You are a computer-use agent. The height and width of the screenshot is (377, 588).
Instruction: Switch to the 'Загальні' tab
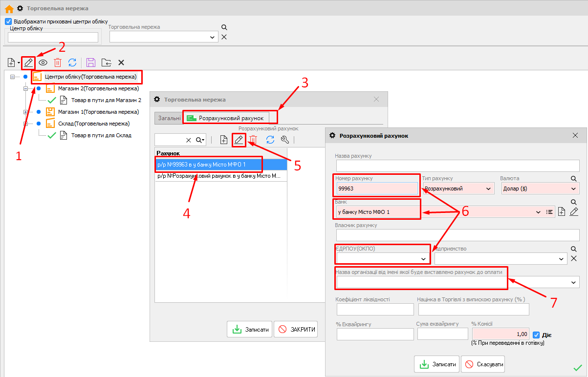point(168,118)
